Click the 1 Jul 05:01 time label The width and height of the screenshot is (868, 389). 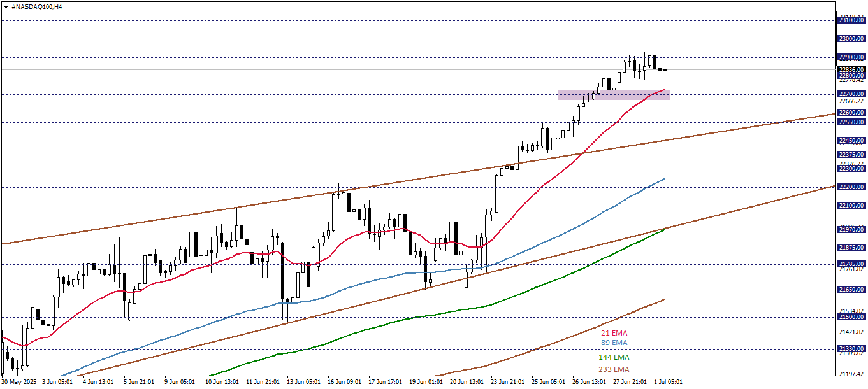[669, 382]
